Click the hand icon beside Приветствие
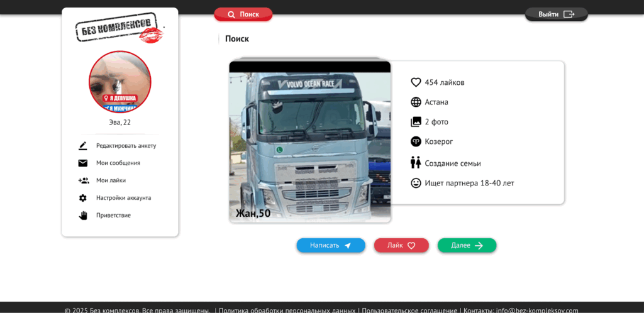This screenshot has width=644, height=313. click(x=83, y=216)
